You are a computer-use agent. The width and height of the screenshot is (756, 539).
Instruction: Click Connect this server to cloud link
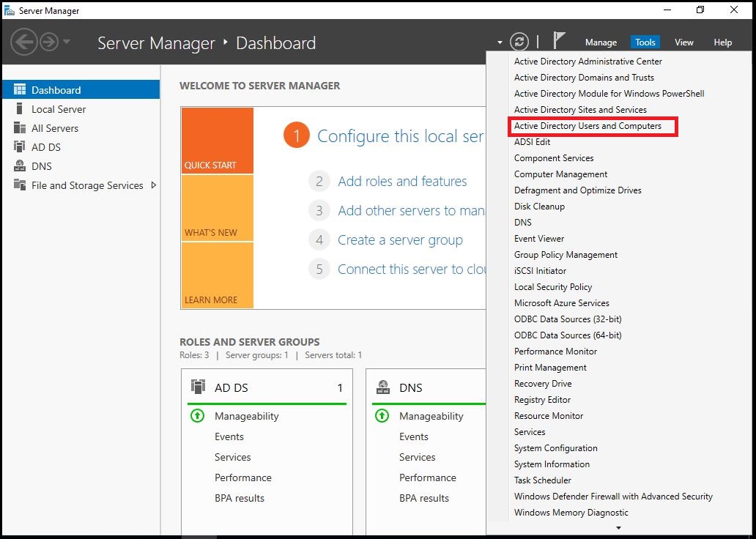(x=411, y=269)
